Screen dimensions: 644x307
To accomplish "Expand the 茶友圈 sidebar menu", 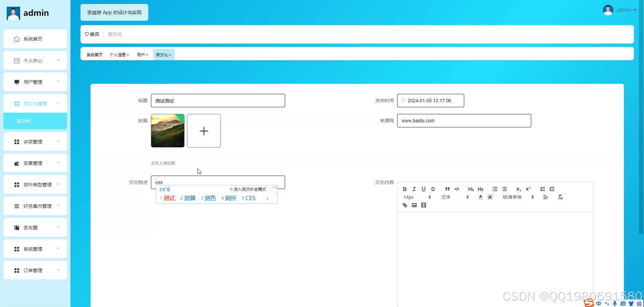I will pyautogui.click(x=35, y=227).
